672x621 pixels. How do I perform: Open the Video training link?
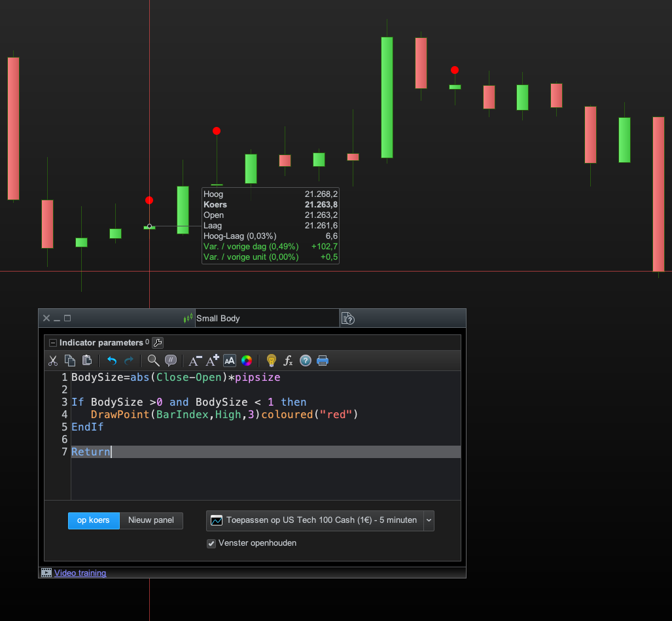tap(80, 573)
